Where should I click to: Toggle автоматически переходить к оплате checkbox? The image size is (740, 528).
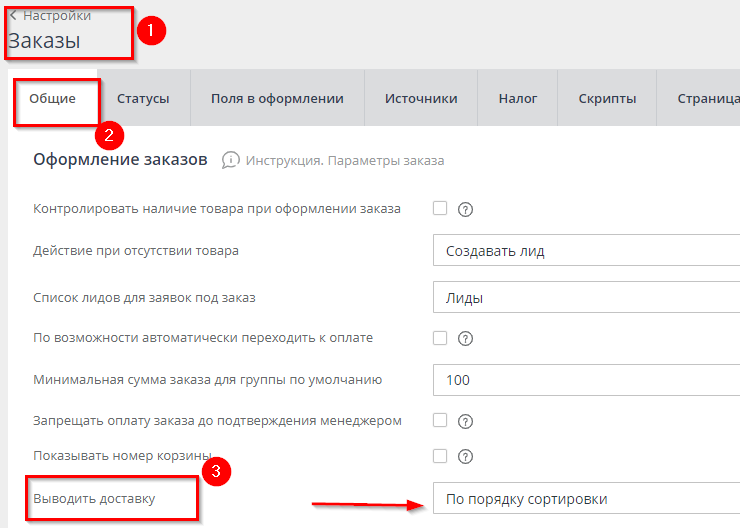440,338
